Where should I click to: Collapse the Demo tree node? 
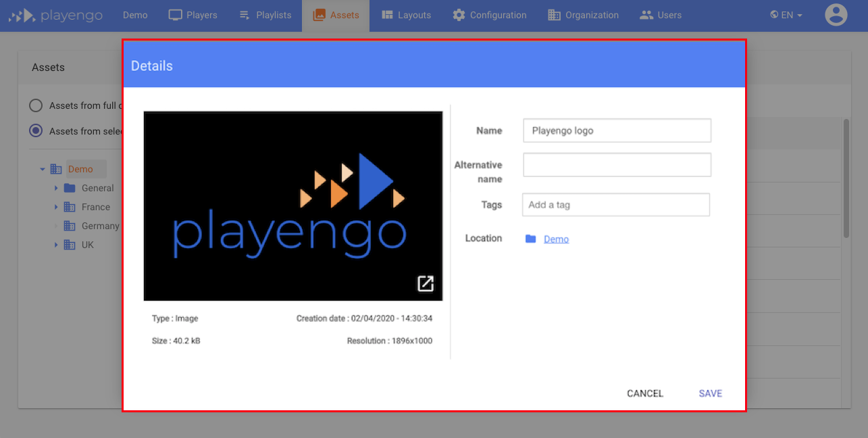(x=43, y=170)
